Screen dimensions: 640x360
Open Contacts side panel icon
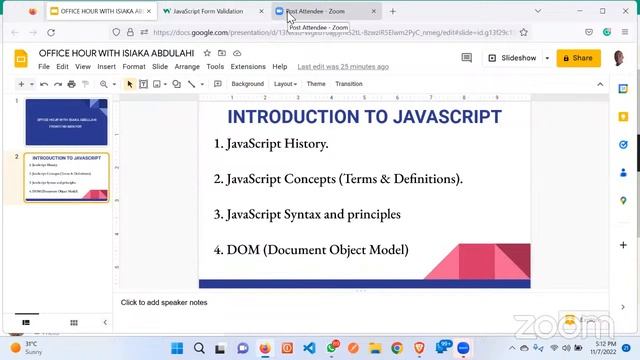tap(623, 173)
